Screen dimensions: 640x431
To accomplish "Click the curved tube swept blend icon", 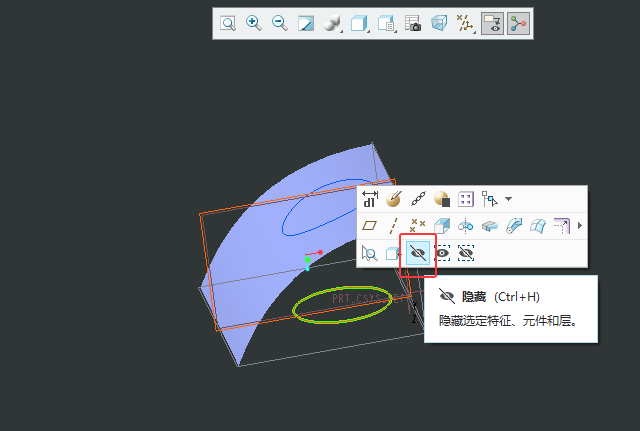I will coord(513,226).
